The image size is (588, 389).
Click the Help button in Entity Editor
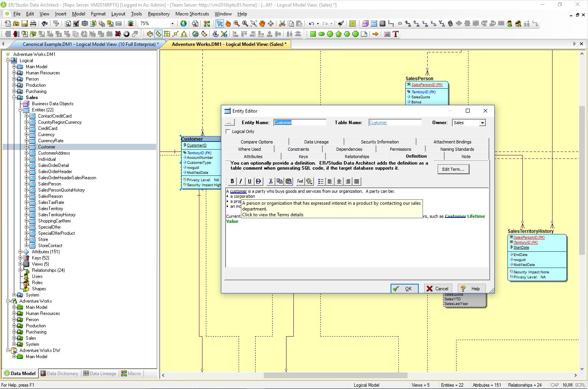[471, 288]
